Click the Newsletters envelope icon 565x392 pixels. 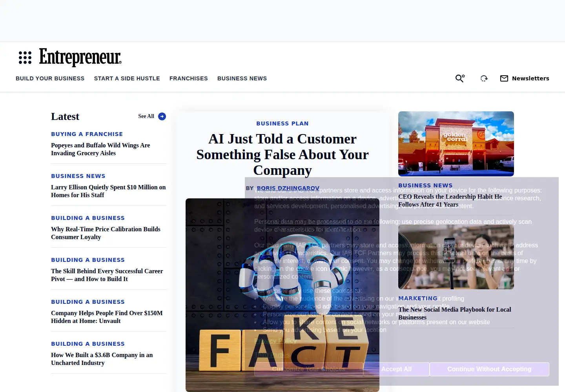click(504, 78)
